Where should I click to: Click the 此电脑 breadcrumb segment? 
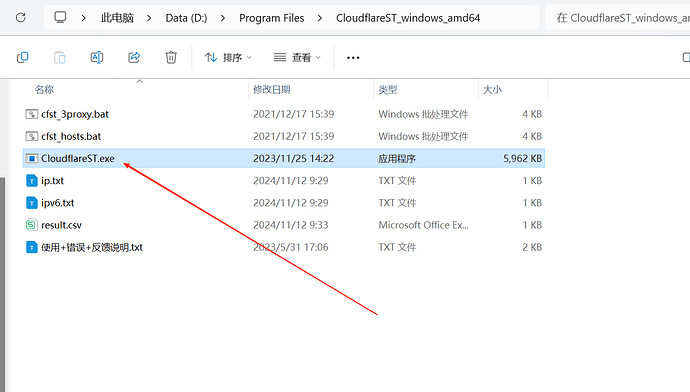coord(117,18)
